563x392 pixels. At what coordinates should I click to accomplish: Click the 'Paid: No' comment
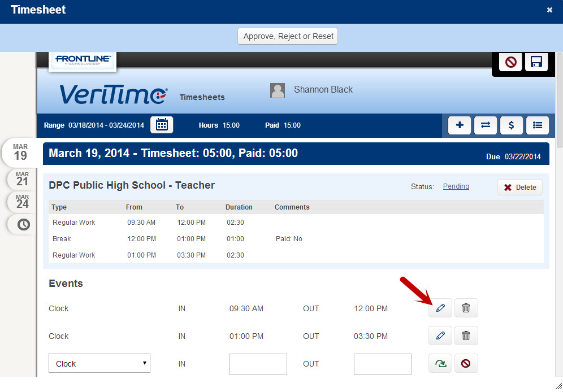click(x=289, y=239)
